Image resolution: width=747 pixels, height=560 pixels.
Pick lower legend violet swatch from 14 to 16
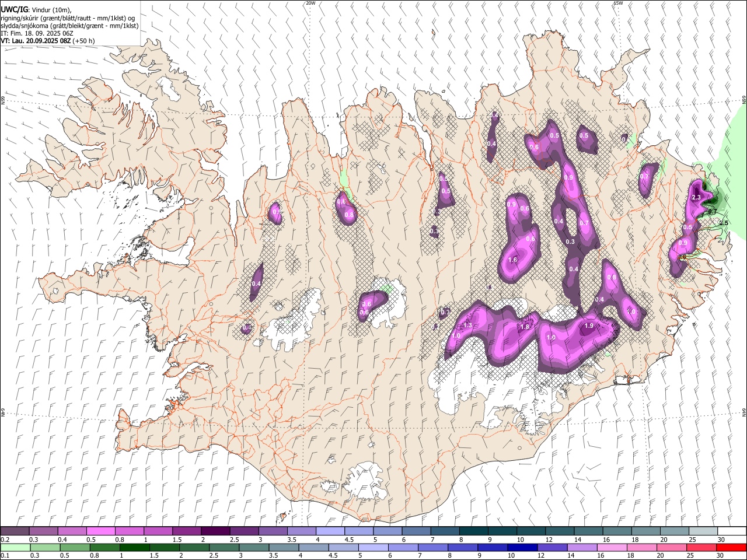click(582, 548)
